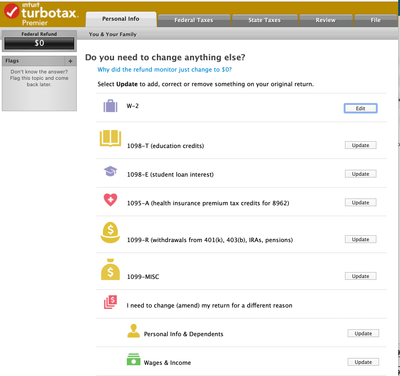Click "I need to change (amend) my return" text
This screenshot has height=376, width=400.
point(209,306)
